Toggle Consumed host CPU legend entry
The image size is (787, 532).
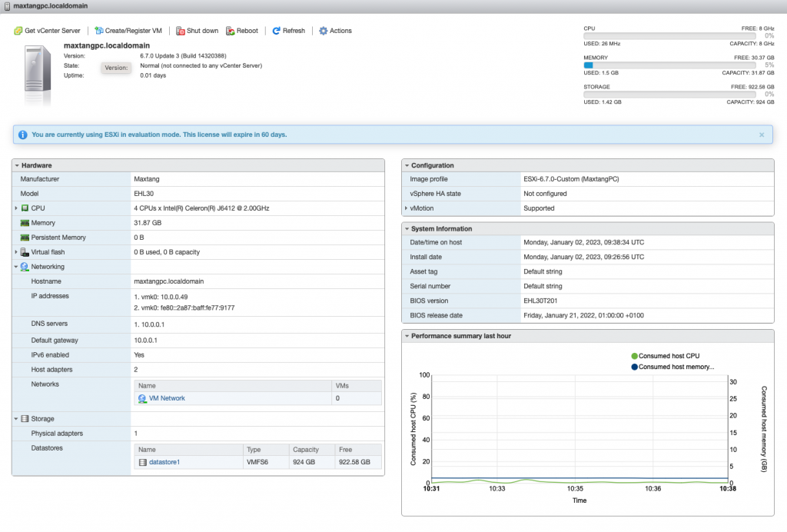pos(666,357)
